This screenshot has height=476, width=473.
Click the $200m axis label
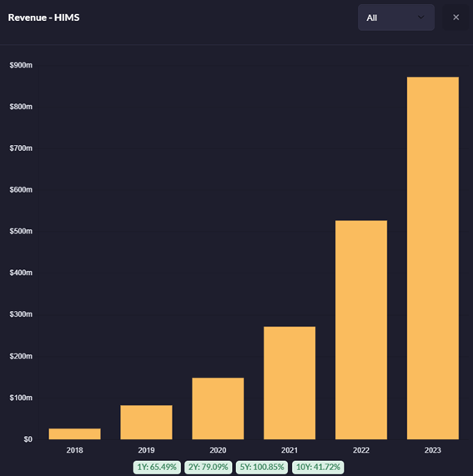pos(21,356)
